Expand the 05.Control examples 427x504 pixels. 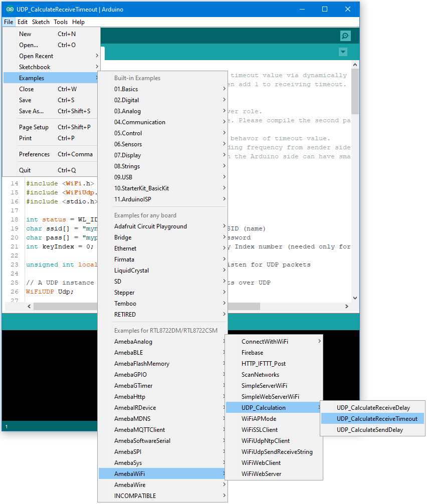[163, 133]
